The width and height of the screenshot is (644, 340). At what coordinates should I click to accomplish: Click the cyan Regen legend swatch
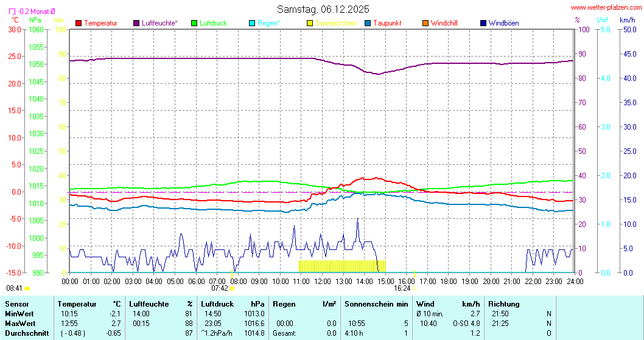click(252, 23)
